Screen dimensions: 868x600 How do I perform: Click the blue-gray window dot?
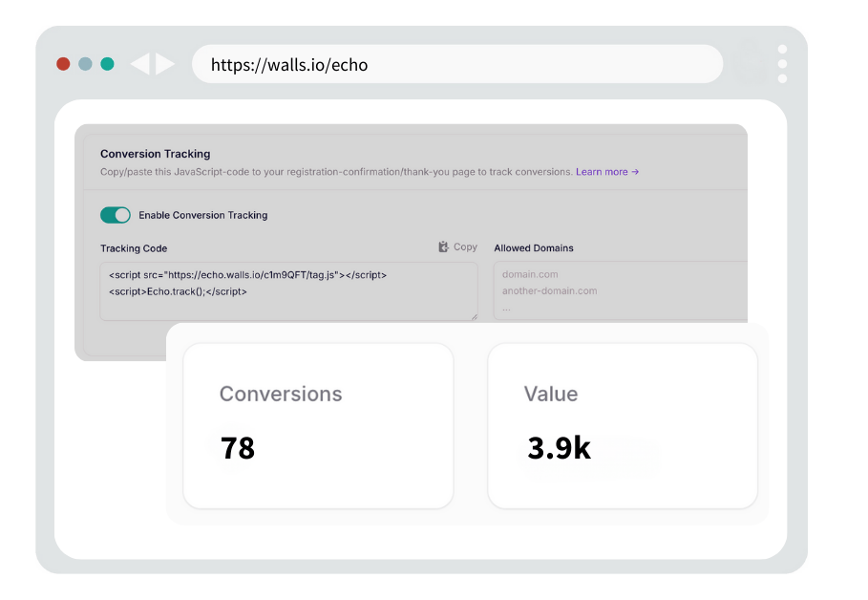(x=85, y=63)
